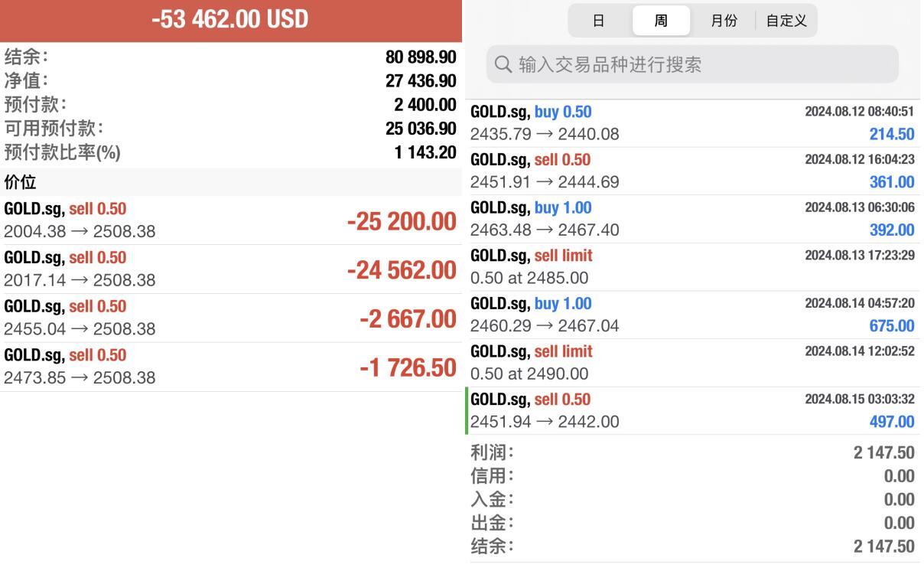Switch to the 周 (week) tab
Viewport: 924px width, 571px height.
tap(661, 21)
